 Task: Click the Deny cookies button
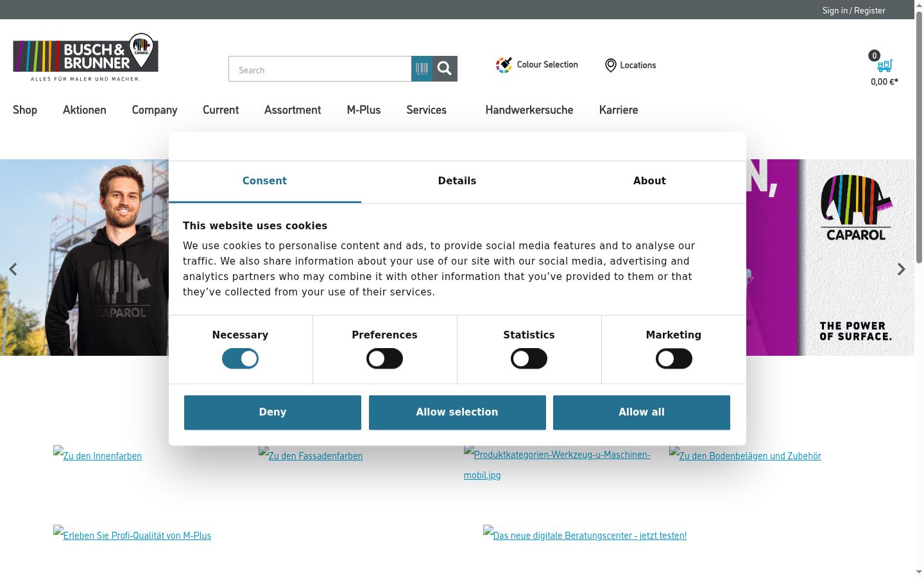(x=273, y=412)
